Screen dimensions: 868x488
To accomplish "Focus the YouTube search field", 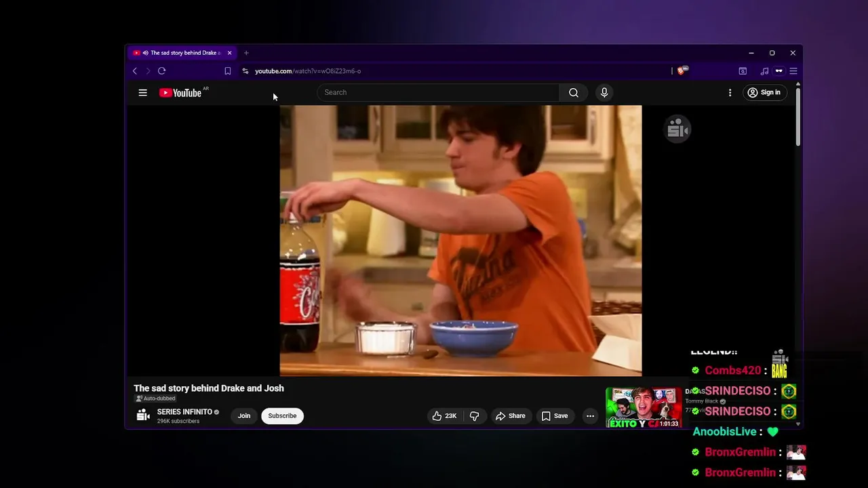I will coord(439,93).
